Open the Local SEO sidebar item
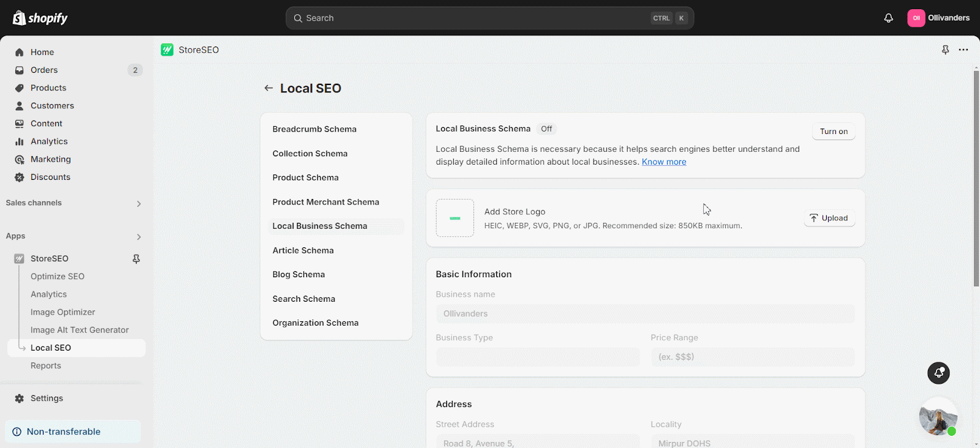The image size is (980, 448). 77,348
